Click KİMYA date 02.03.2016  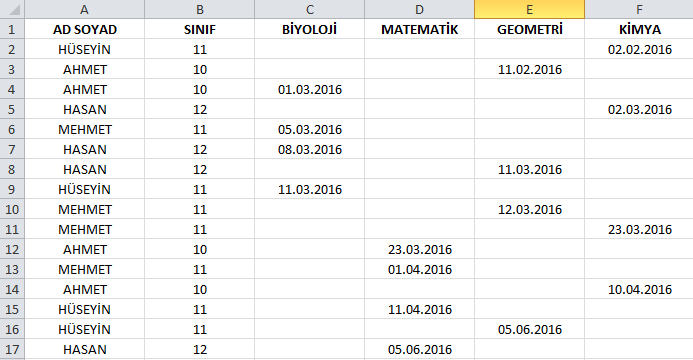pos(639,109)
